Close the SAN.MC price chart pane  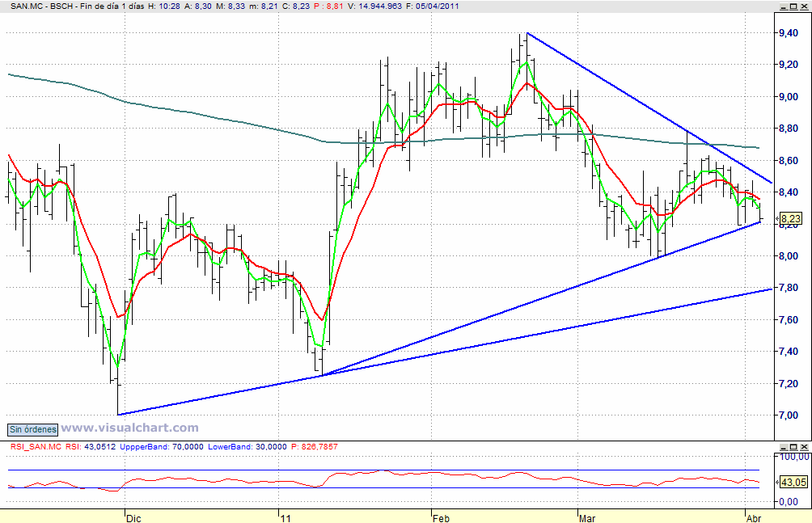point(804,6)
